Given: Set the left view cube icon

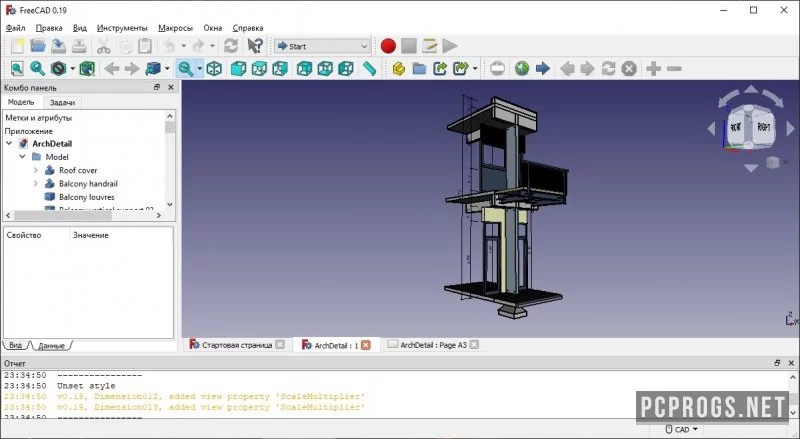Looking at the screenshot, I should tap(346, 68).
